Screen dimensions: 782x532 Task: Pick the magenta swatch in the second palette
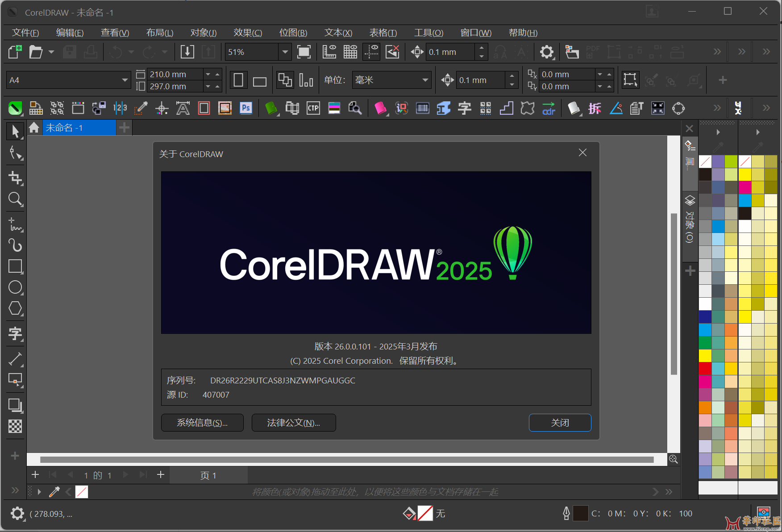(745, 187)
